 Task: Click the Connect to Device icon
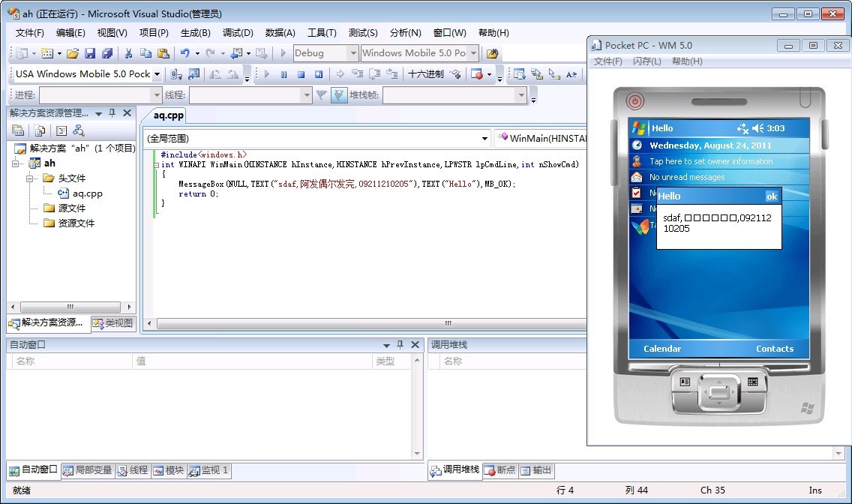176,74
